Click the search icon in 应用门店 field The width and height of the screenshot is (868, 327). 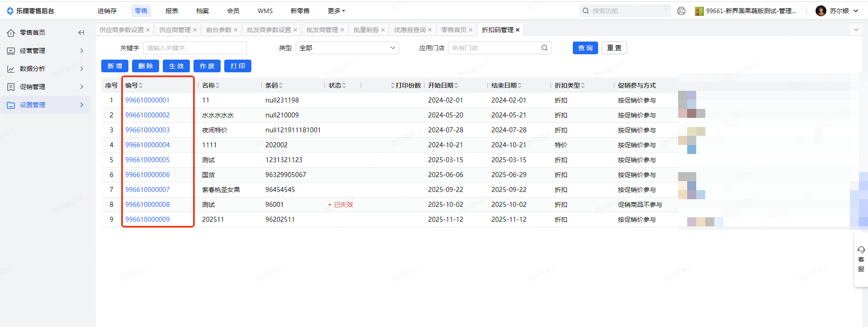pos(544,48)
